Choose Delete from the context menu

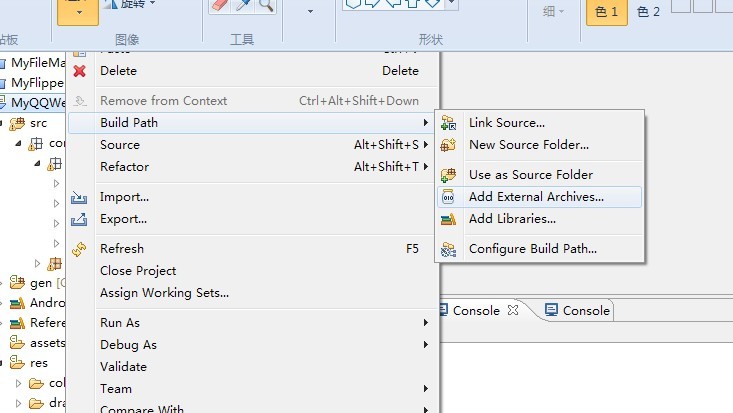253,71
